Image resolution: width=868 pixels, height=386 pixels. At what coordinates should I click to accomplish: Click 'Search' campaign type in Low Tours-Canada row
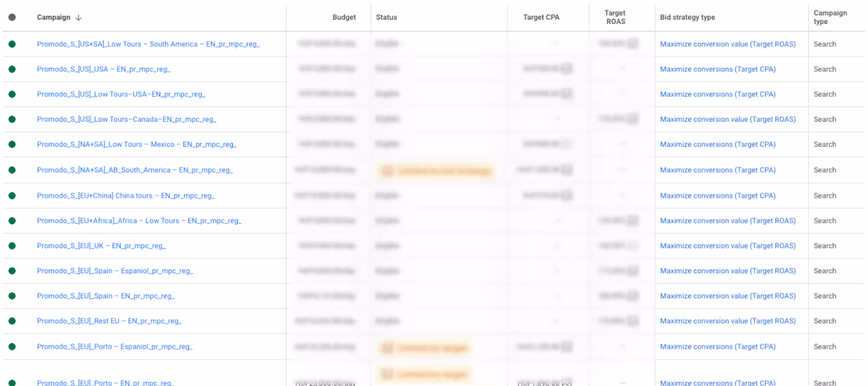click(x=825, y=119)
